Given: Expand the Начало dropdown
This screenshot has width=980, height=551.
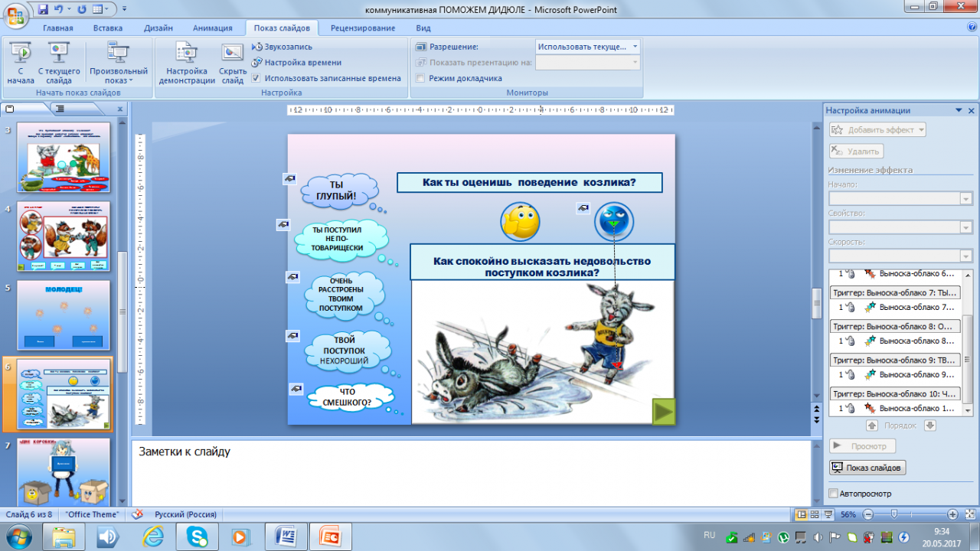Looking at the screenshot, I should point(966,199).
